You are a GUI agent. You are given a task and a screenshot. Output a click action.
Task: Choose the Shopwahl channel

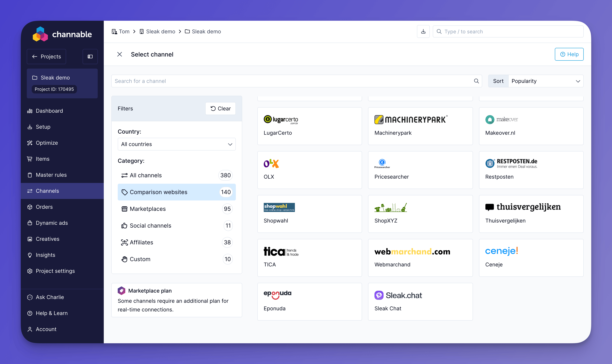pos(309,214)
